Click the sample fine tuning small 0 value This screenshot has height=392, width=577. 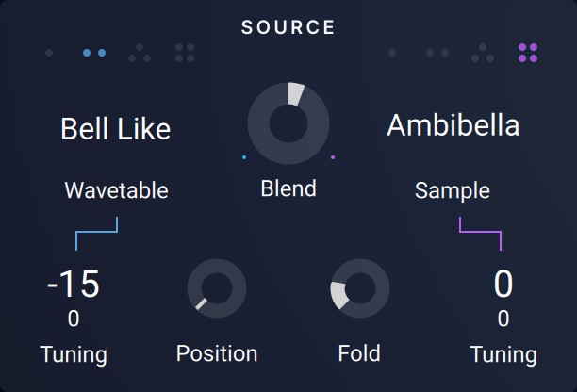coord(503,319)
